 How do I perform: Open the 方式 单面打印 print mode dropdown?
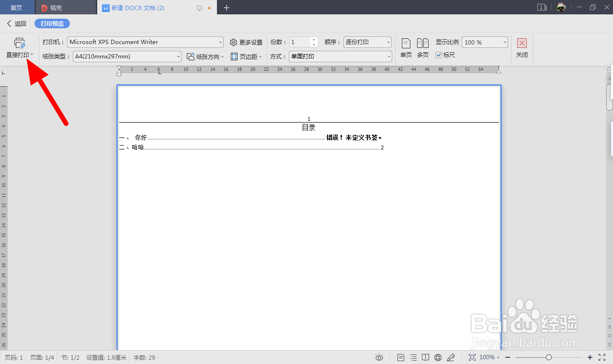388,57
